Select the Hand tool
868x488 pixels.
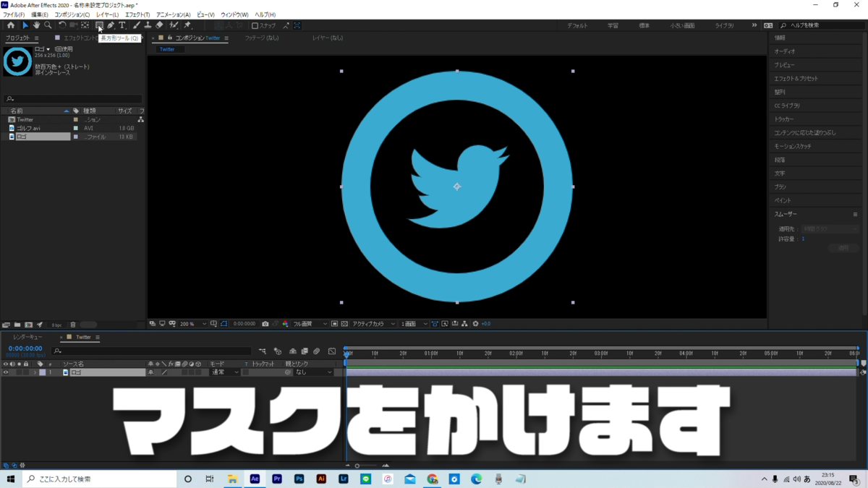(36, 25)
